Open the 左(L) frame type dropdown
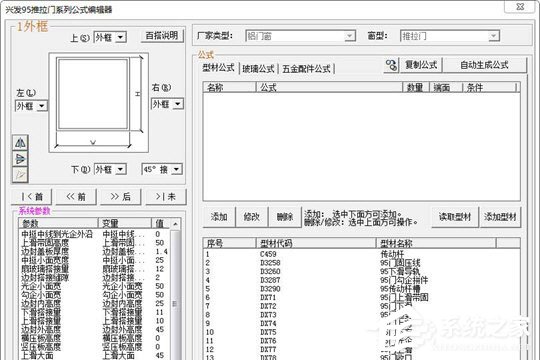 pyautogui.click(x=31, y=106)
